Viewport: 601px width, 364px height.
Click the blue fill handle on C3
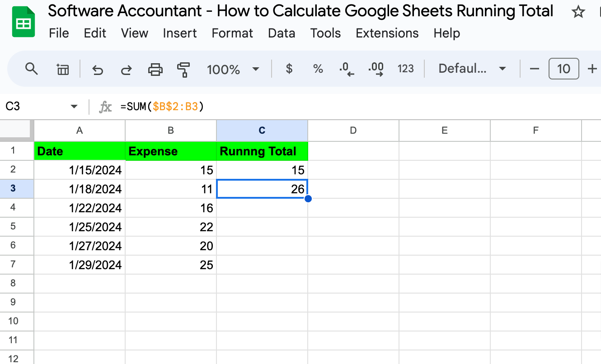308,198
